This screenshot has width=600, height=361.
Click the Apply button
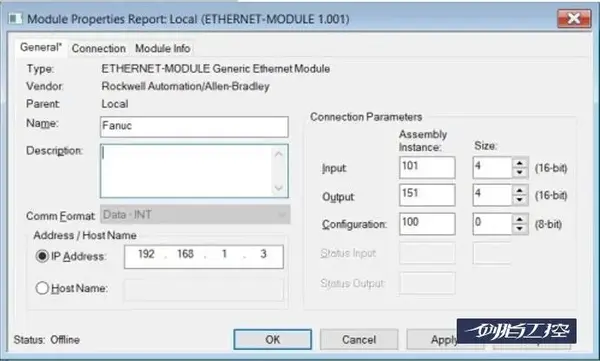(444, 339)
